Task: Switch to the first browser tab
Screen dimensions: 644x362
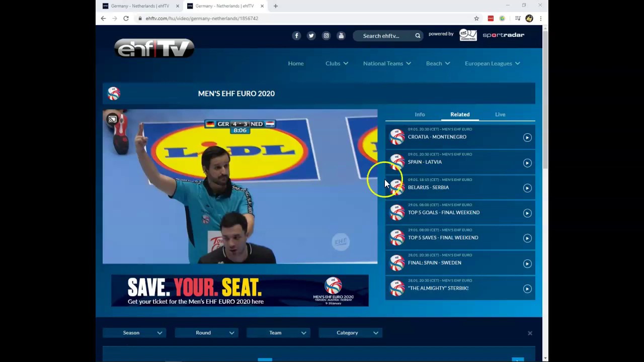Action: point(140,6)
